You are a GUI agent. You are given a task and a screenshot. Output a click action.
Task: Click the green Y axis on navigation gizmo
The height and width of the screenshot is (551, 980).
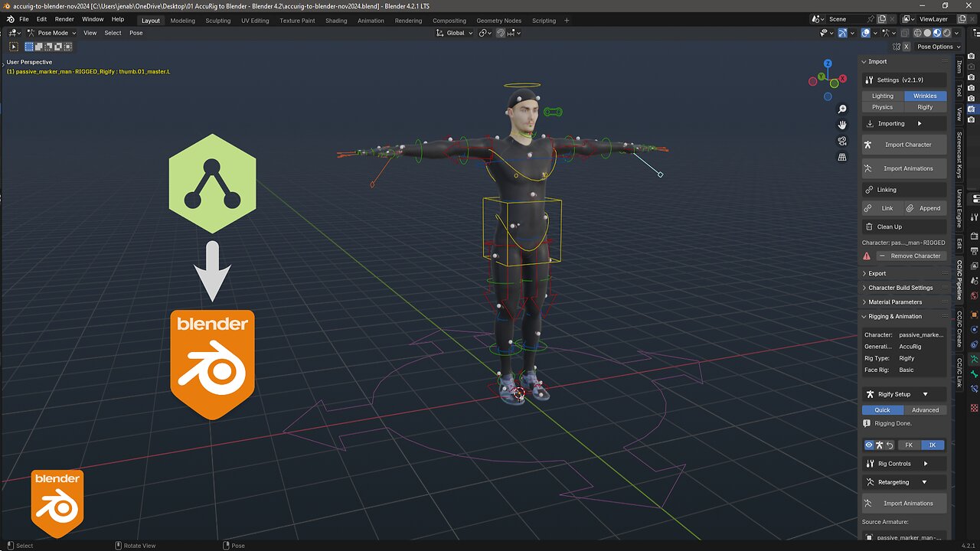point(821,77)
